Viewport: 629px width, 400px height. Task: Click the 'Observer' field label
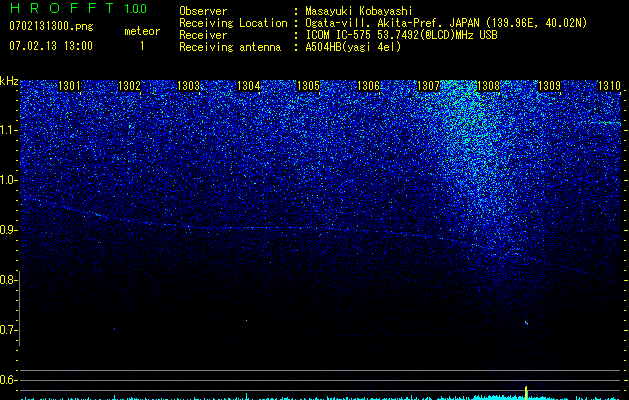point(203,11)
